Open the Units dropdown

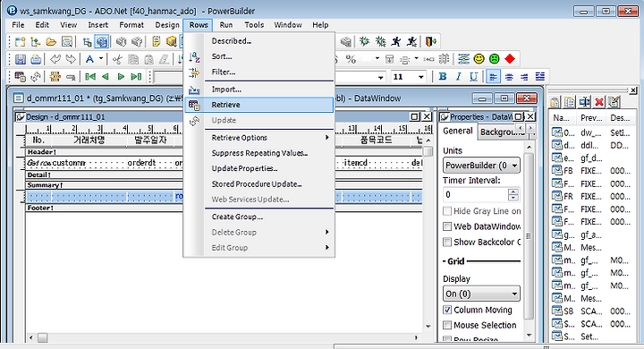point(481,166)
